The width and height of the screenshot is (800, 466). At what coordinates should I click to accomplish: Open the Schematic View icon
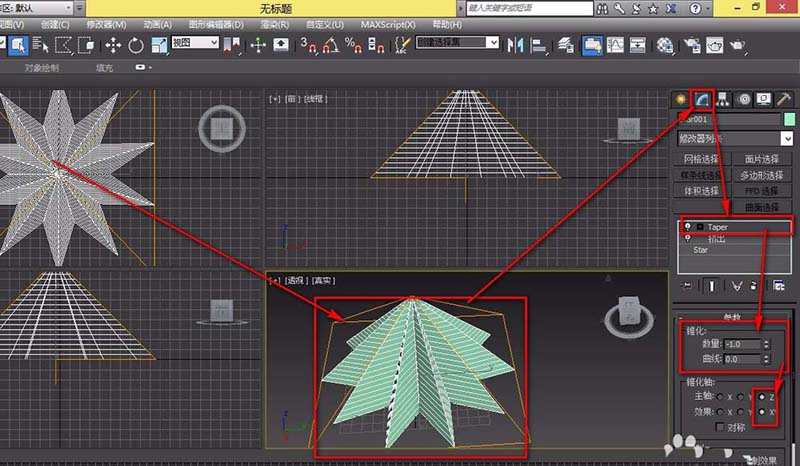[637, 45]
